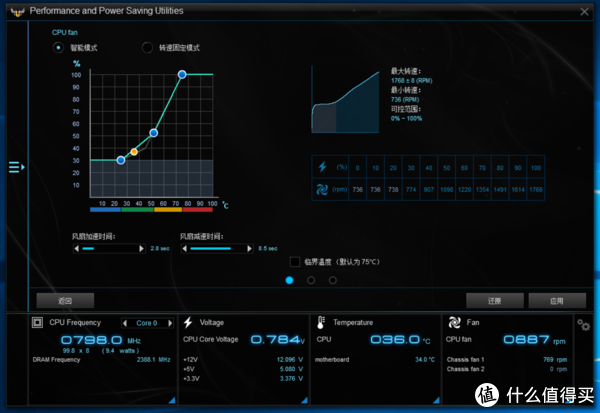The width and height of the screenshot is (600, 413).
Task: Click the +12V voltage row
Action: coord(243,359)
